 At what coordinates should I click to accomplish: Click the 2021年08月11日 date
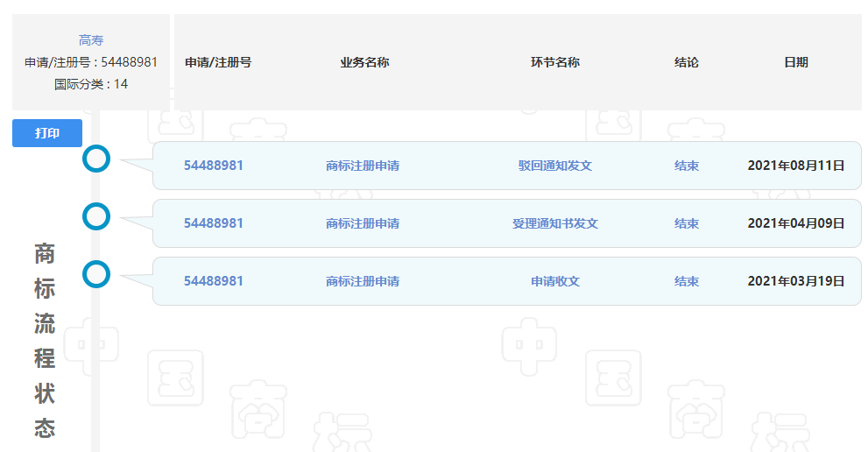[795, 166]
